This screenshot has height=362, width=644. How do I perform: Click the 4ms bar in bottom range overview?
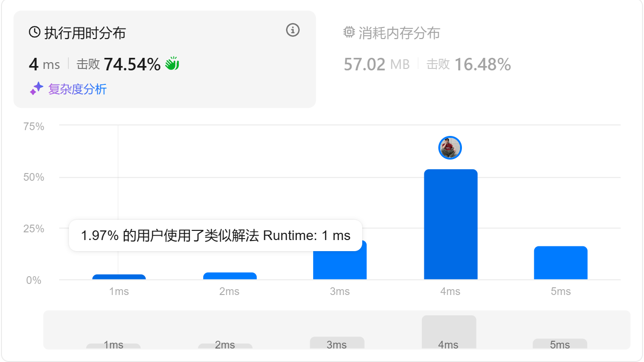(x=449, y=332)
